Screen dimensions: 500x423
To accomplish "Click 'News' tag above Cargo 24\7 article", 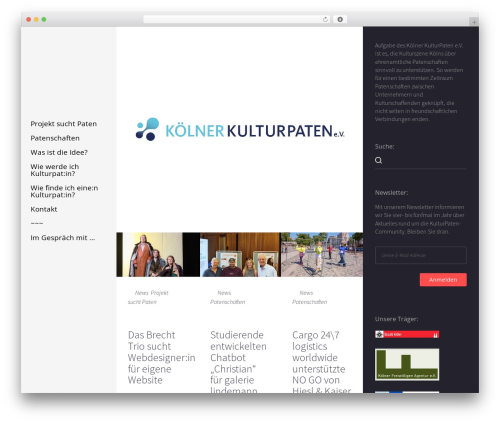I will tap(306, 293).
